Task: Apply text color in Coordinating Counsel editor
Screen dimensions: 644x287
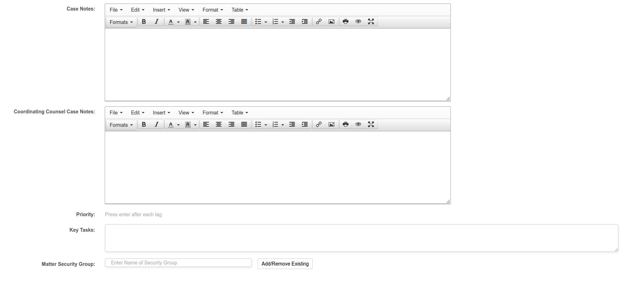Action: [171, 125]
